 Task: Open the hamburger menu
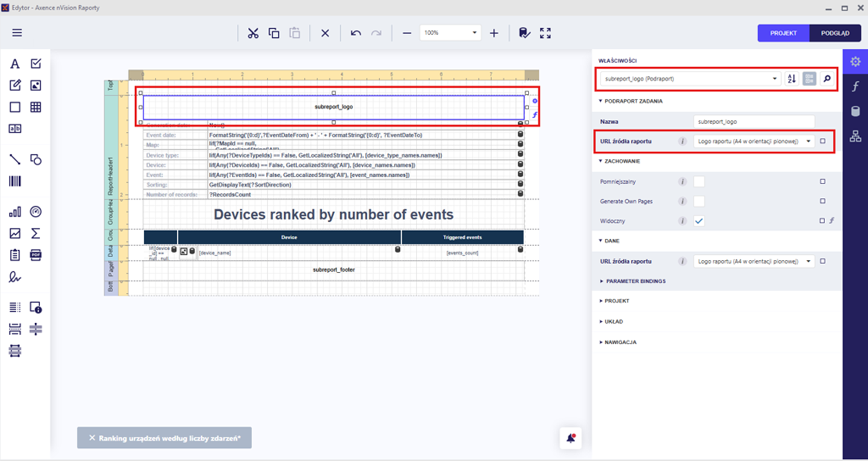click(x=17, y=33)
